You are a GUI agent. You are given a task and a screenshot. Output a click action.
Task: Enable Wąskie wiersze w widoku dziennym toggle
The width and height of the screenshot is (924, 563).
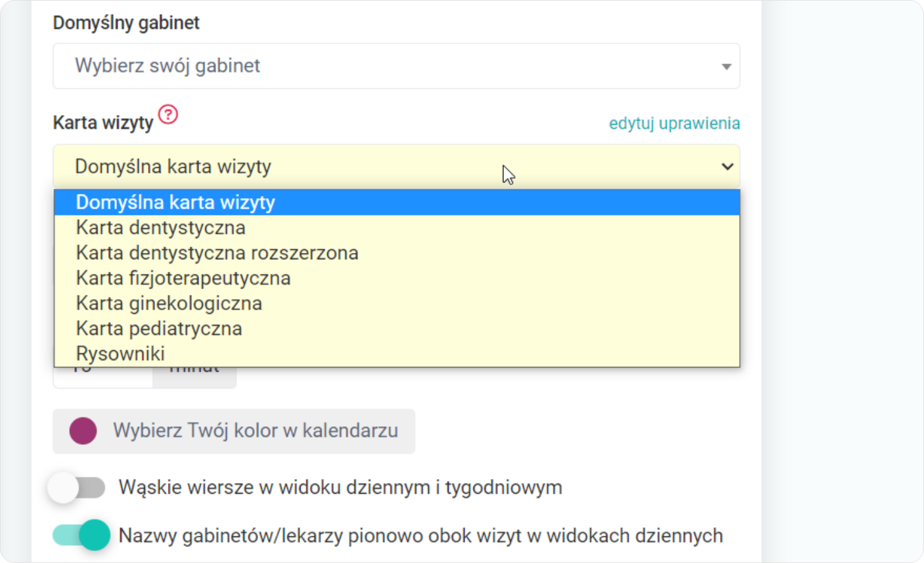click(x=77, y=487)
